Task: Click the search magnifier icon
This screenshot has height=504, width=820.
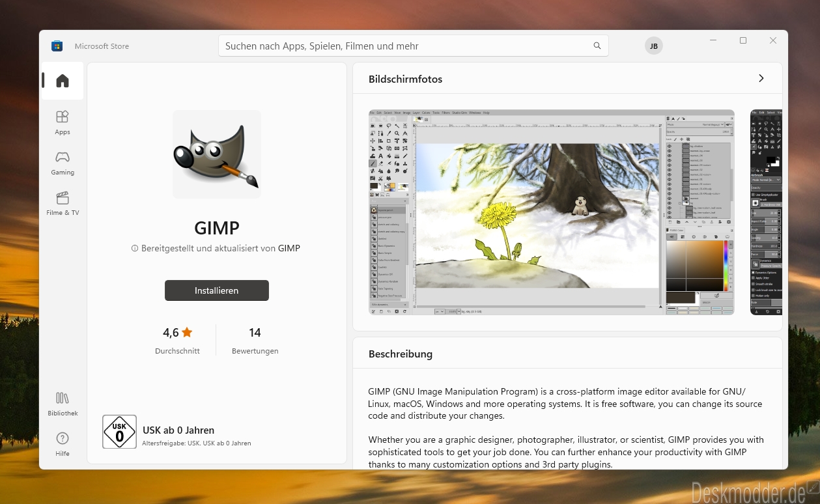Action: [597, 46]
